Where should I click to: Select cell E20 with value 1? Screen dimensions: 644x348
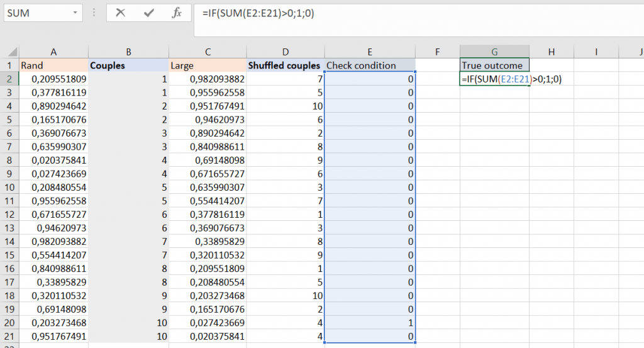(x=370, y=323)
